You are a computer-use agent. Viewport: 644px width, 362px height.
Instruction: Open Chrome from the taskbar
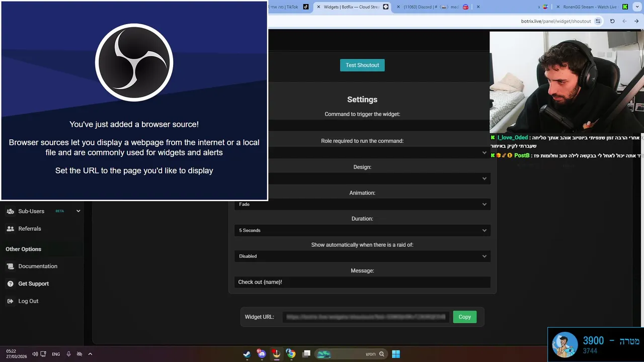point(291,354)
